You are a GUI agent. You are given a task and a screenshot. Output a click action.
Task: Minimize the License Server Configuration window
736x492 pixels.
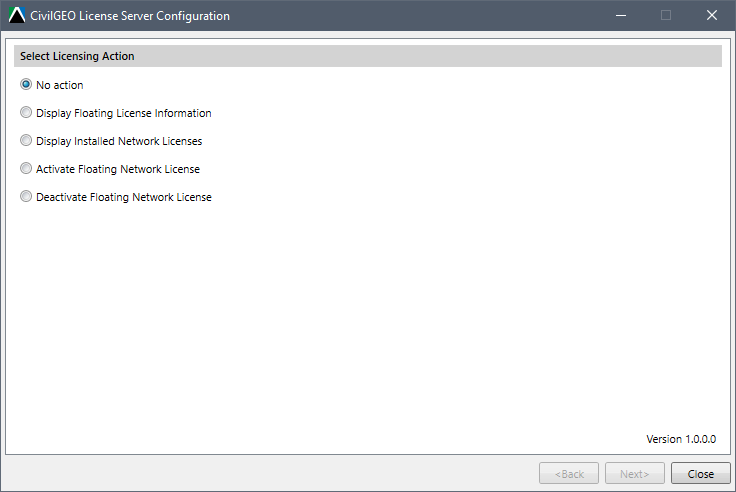point(621,15)
